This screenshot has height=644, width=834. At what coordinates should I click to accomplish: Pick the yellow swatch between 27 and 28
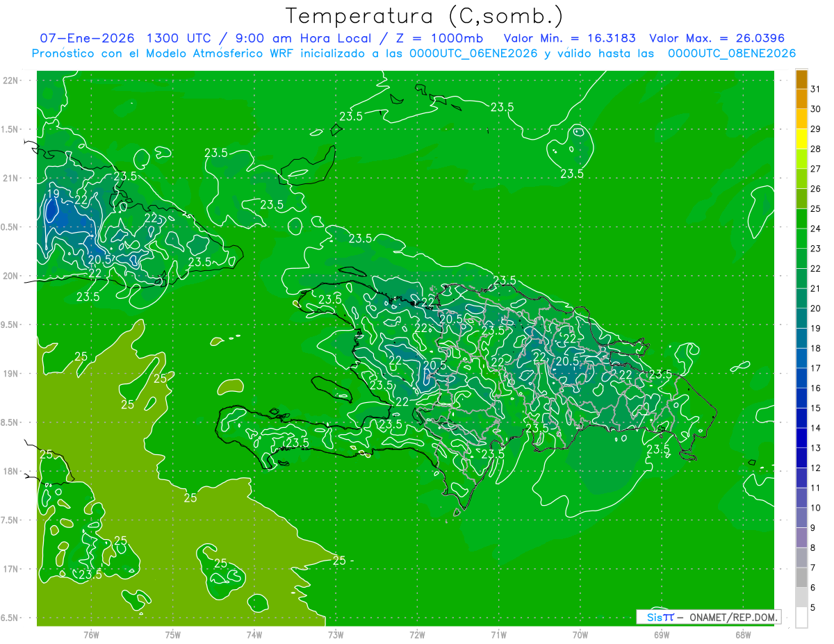coord(802,140)
